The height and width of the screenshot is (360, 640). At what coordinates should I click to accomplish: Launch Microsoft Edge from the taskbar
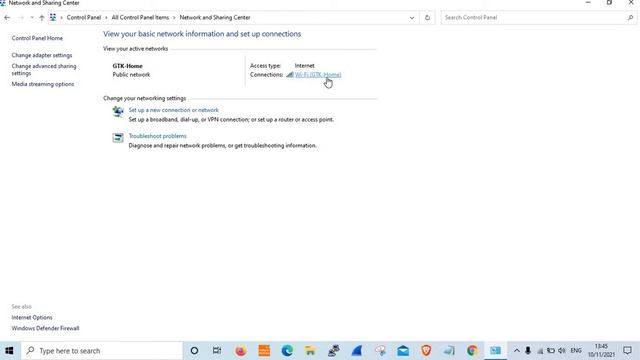coord(287,351)
